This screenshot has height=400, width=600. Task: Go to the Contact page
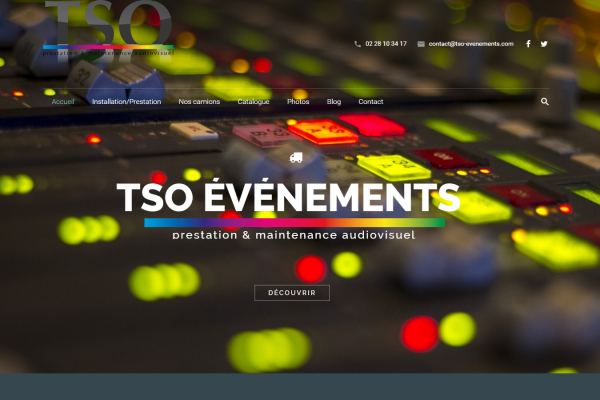[x=371, y=102]
